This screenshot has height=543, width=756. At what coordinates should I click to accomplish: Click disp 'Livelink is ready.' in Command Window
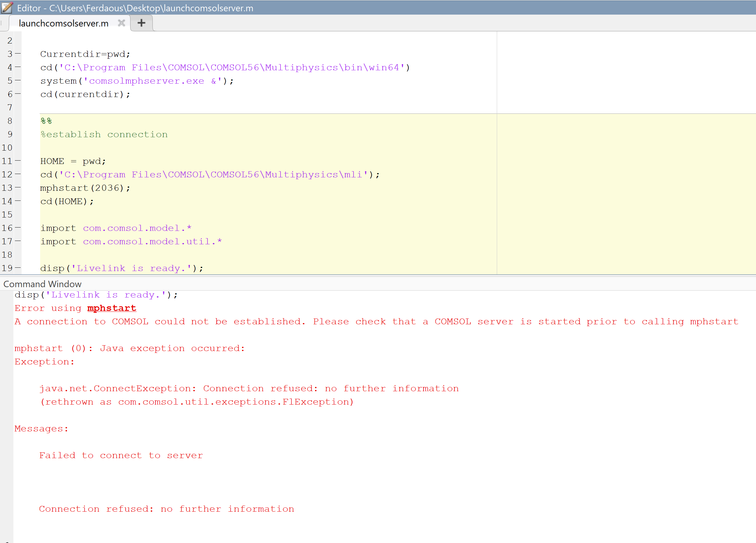[x=96, y=295]
